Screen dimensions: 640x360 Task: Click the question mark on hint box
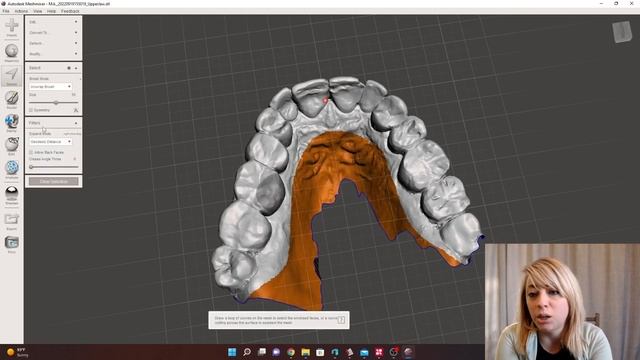[341, 320]
